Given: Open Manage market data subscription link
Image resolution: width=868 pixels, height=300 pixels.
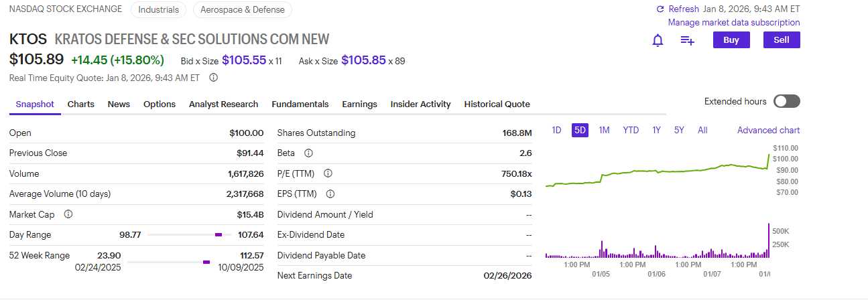Looking at the screenshot, I should point(733,23).
